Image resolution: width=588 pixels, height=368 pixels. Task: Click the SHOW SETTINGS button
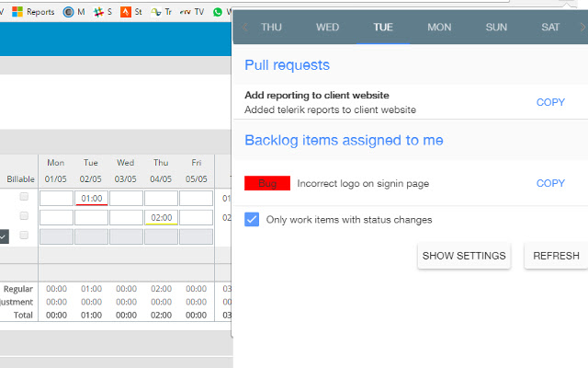pos(464,256)
